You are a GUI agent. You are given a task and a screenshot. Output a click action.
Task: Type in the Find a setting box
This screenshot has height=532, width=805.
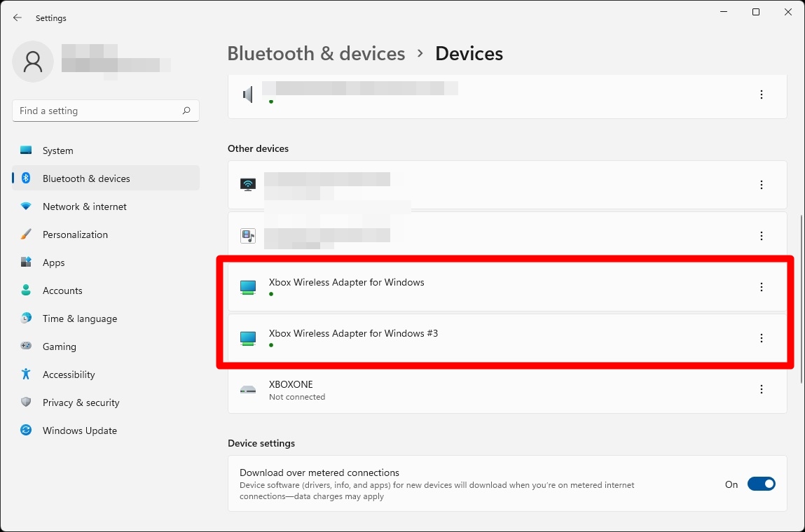click(x=105, y=111)
